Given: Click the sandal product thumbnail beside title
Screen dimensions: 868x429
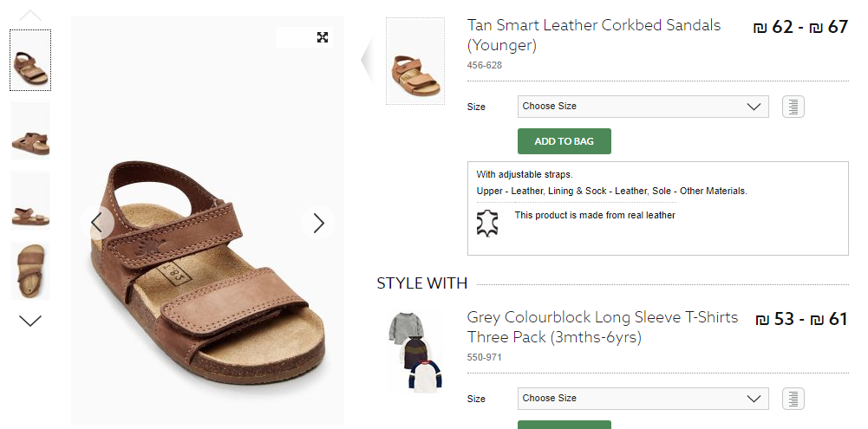Looking at the screenshot, I should (414, 62).
